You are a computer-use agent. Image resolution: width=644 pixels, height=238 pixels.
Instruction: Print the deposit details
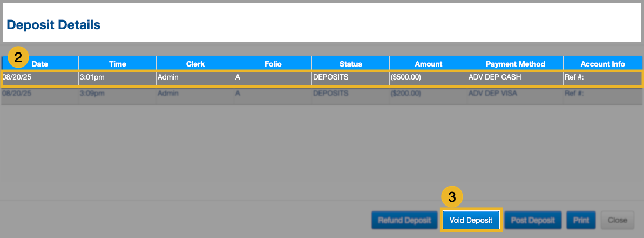click(581, 220)
